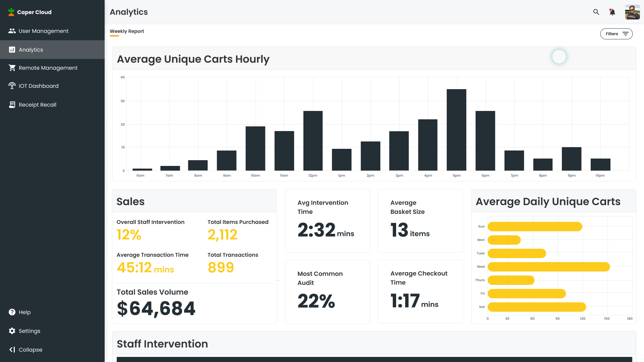This screenshot has height=362, width=644.
Task: Click the Receipt Recall receipt icon
Action: click(x=12, y=105)
